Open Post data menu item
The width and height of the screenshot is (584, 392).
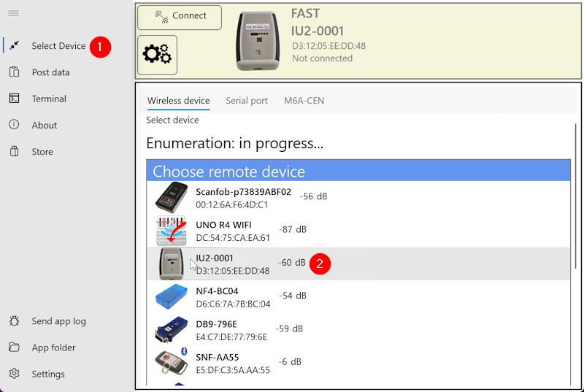click(50, 72)
